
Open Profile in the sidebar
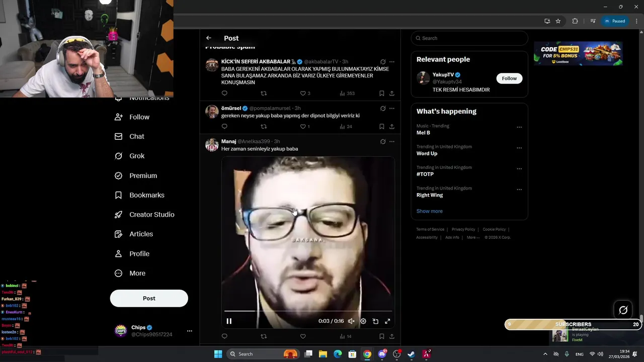click(x=132, y=253)
